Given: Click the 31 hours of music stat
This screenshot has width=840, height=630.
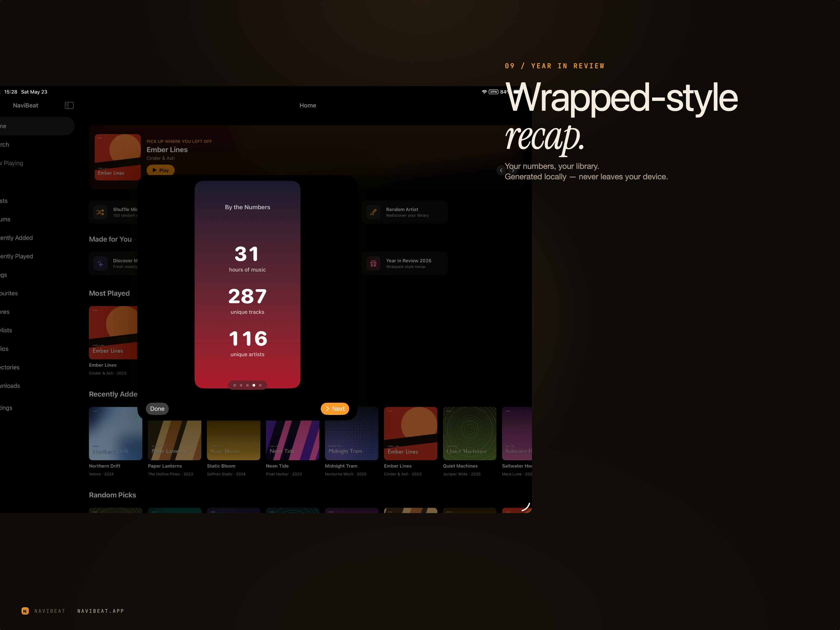Looking at the screenshot, I should (248, 259).
